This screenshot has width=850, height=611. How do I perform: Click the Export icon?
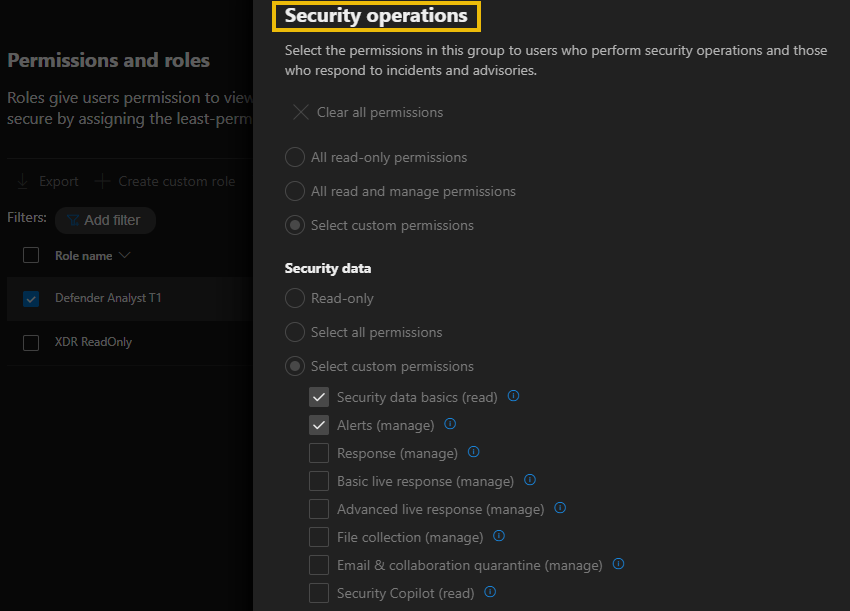coord(23,181)
